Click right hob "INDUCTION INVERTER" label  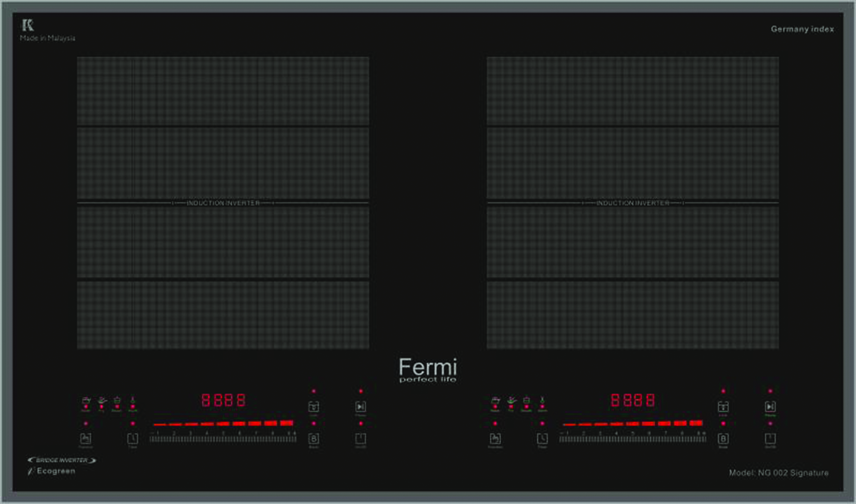pyautogui.click(x=633, y=203)
